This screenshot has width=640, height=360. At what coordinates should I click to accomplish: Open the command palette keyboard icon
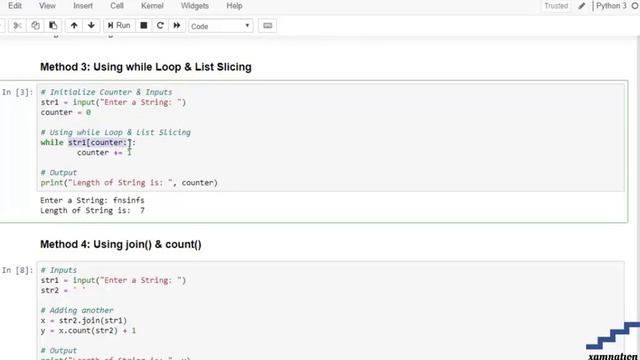pyautogui.click(x=268, y=26)
